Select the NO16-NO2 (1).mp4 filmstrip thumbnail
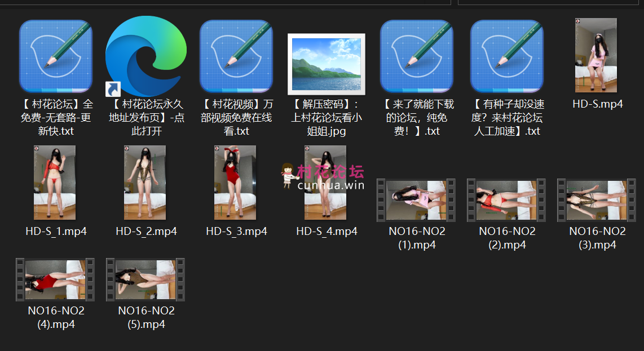 click(x=416, y=201)
